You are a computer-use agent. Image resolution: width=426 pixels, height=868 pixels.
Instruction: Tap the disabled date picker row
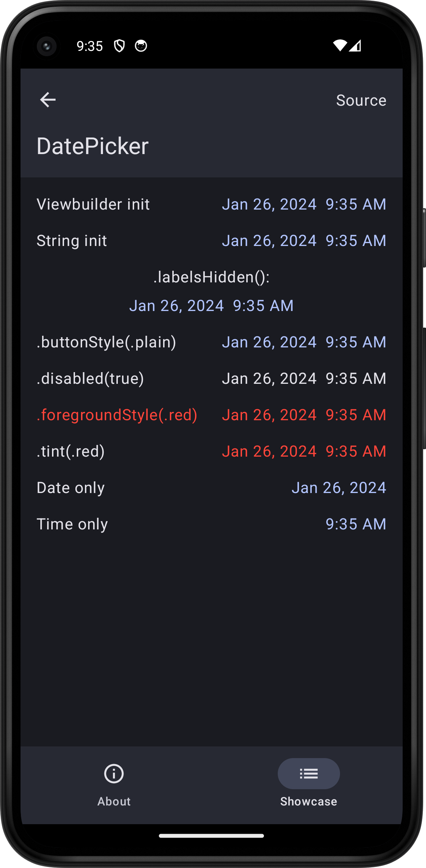(x=304, y=378)
